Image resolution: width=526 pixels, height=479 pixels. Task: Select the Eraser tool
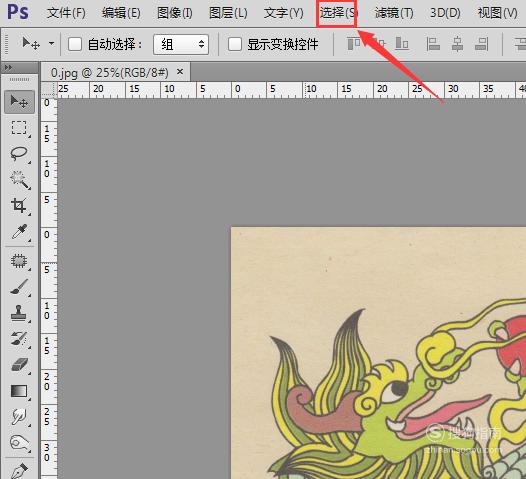point(19,365)
